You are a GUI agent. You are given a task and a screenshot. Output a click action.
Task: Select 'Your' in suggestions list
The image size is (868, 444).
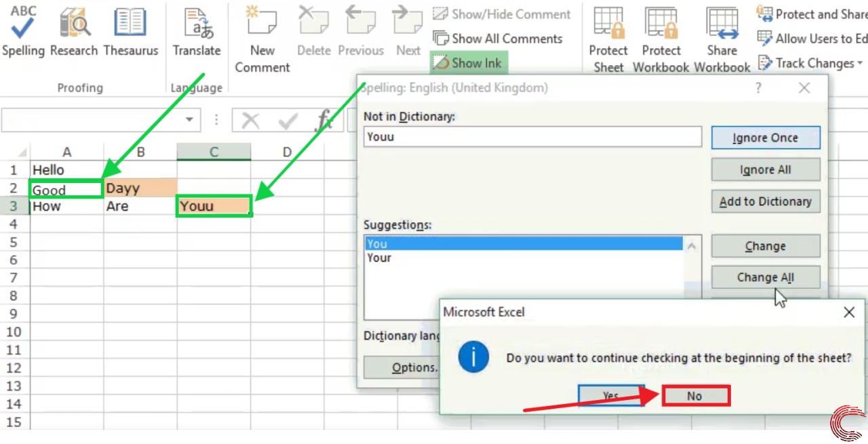click(379, 258)
